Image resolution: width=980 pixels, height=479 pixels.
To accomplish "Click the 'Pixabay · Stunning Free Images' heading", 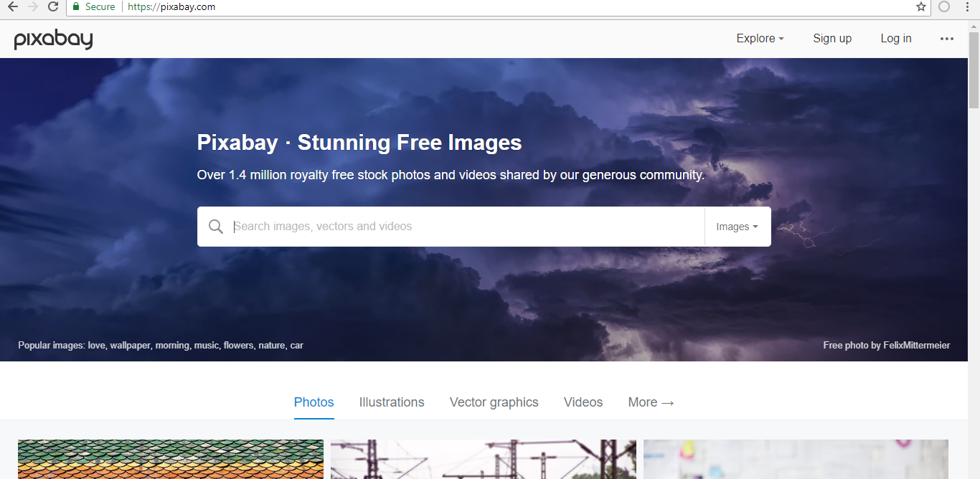I will coord(359,143).
